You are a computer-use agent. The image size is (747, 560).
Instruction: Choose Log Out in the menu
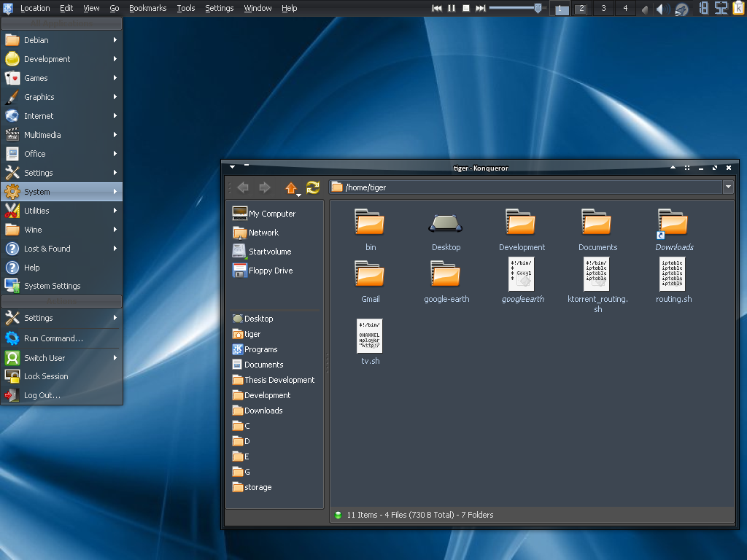61,395
